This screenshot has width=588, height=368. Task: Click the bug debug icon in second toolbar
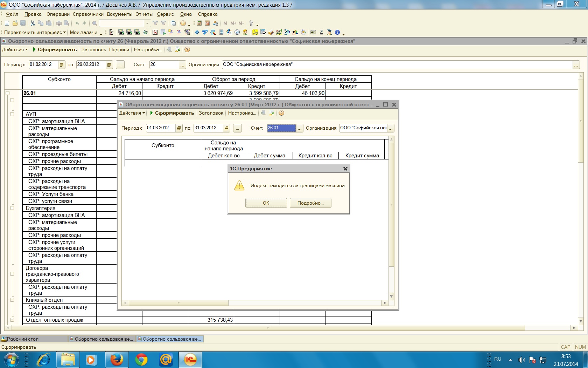click(145, 32)
